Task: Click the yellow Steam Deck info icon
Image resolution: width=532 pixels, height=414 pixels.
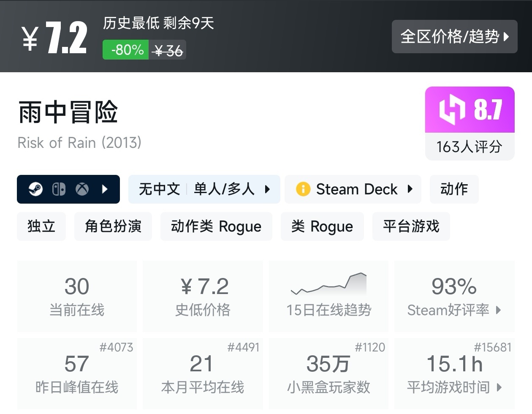Action: [303, 189]
